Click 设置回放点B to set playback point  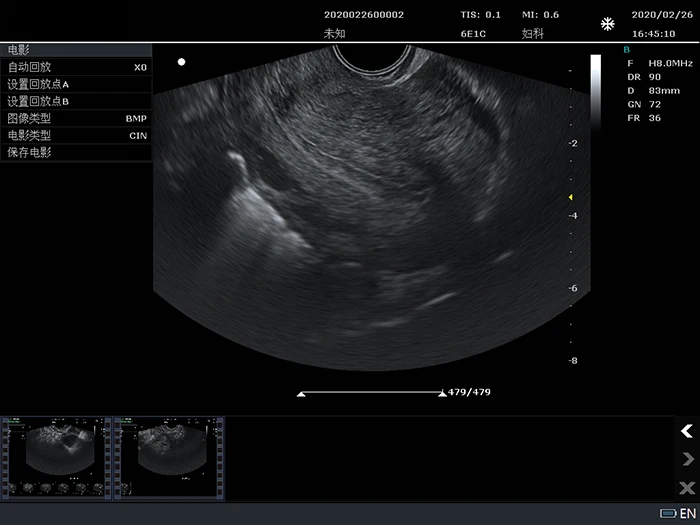[76, 101]
